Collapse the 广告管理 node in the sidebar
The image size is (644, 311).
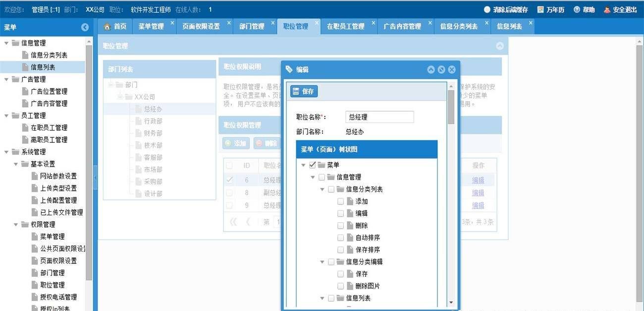point(6,79)
